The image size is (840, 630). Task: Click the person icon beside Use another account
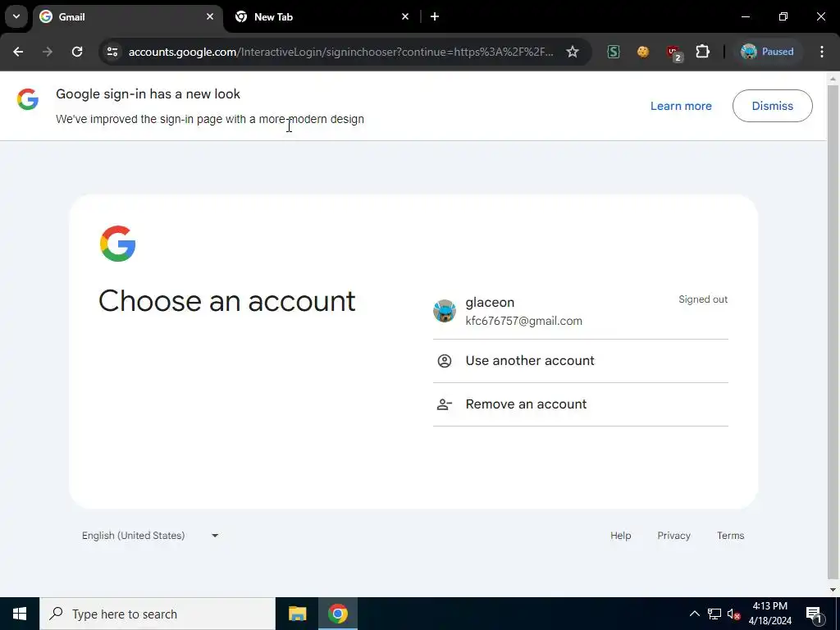pos(445,361)
